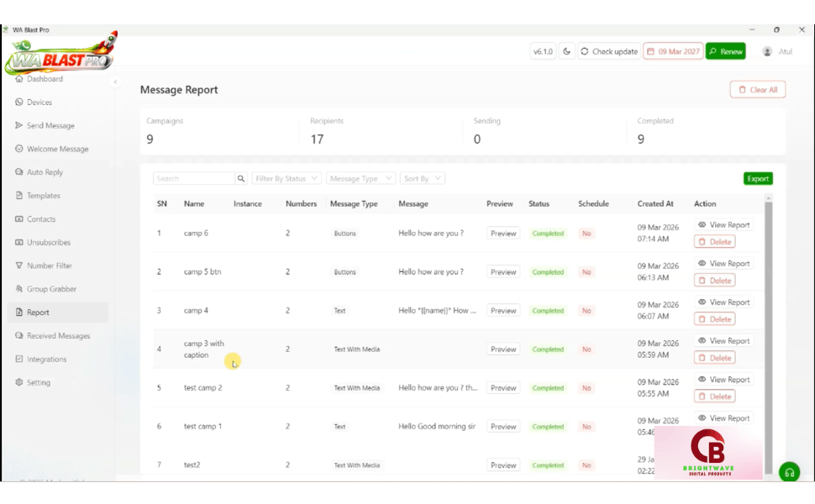Click the search magnifier icon
The width and height of the screenshot is (815, 504).
coord(241,179)
